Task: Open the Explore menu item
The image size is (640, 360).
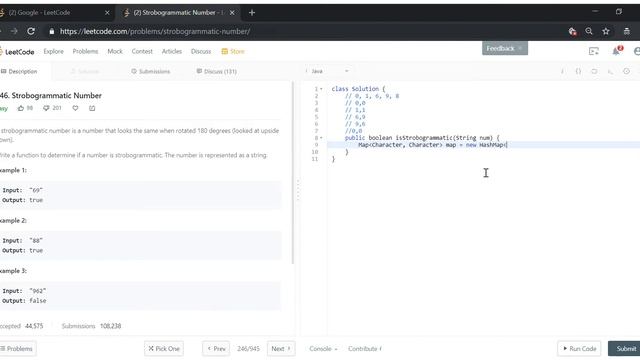Action: (x=53, y=51)
